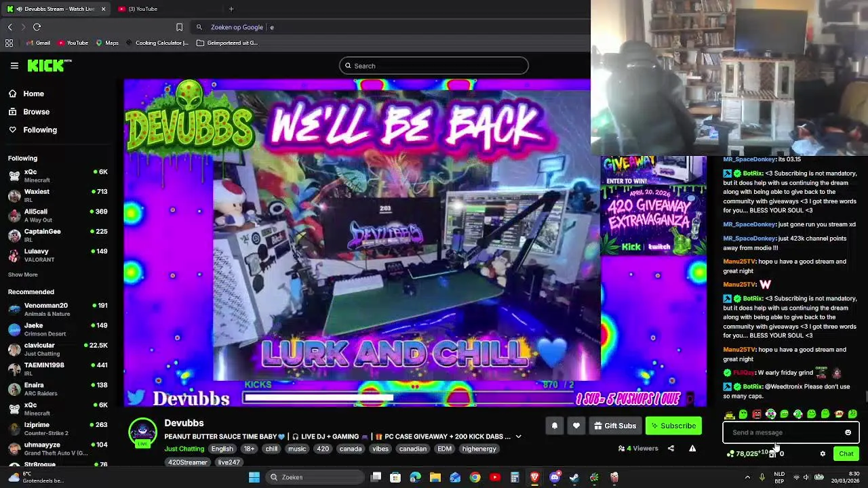Expand Following list with Show More
The height and width of the screenshot is (488, 868).
[23, 274]
